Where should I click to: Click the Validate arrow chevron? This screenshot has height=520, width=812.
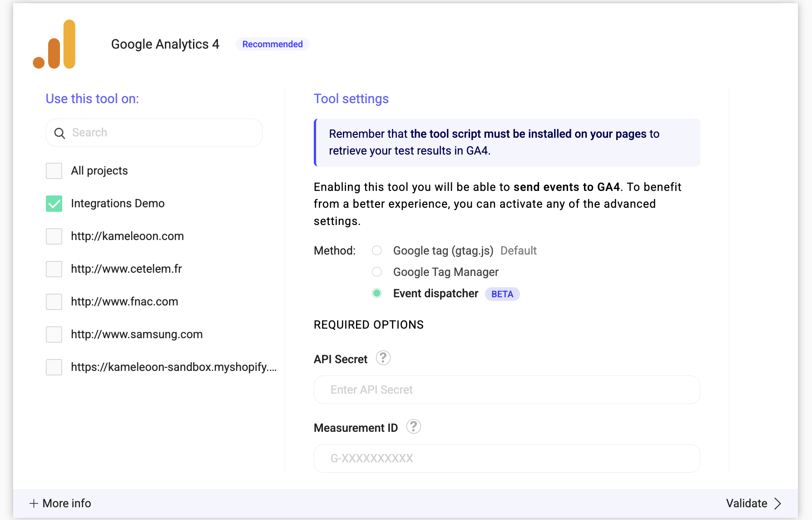click(777, 503)
